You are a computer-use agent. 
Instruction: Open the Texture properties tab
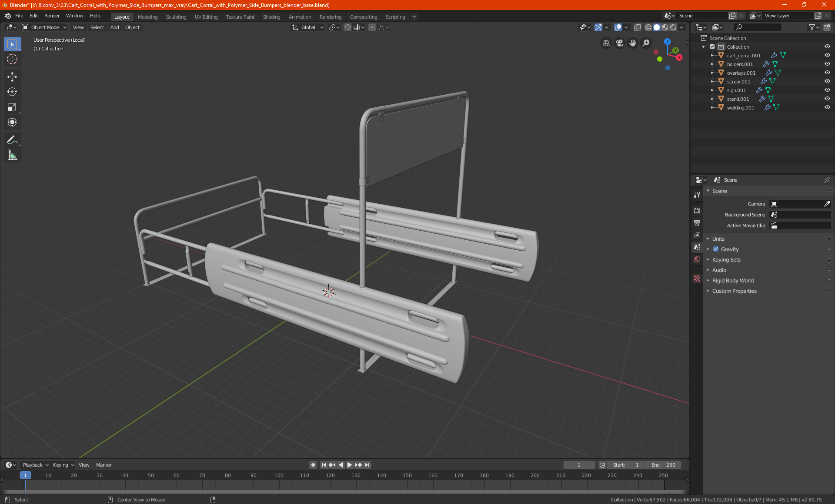[x=697, y=279]
